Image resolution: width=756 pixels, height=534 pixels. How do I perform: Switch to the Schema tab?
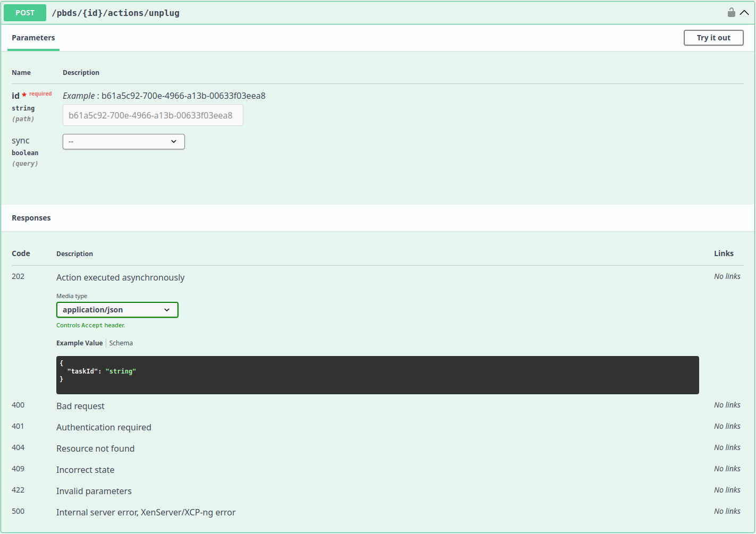[x=121, y=343]
